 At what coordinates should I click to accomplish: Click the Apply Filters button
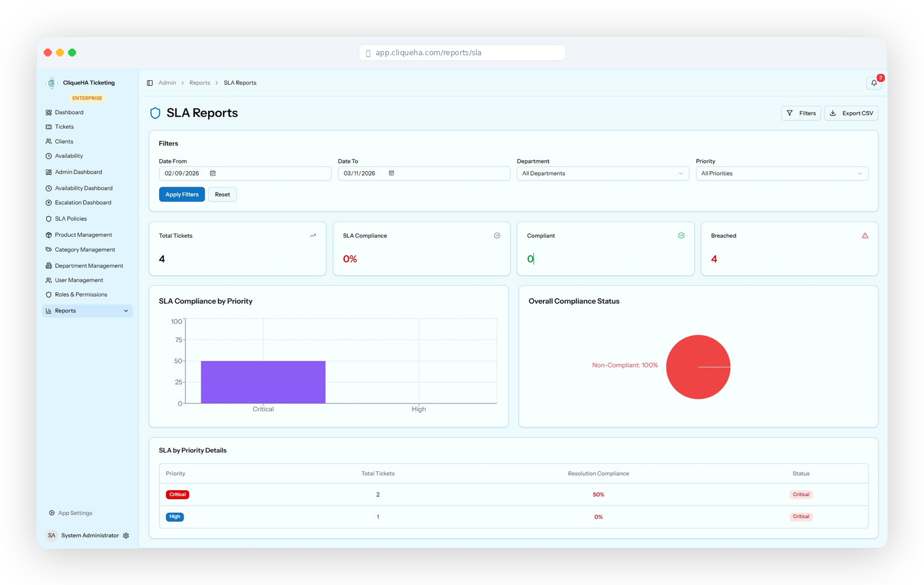(182, 195)
